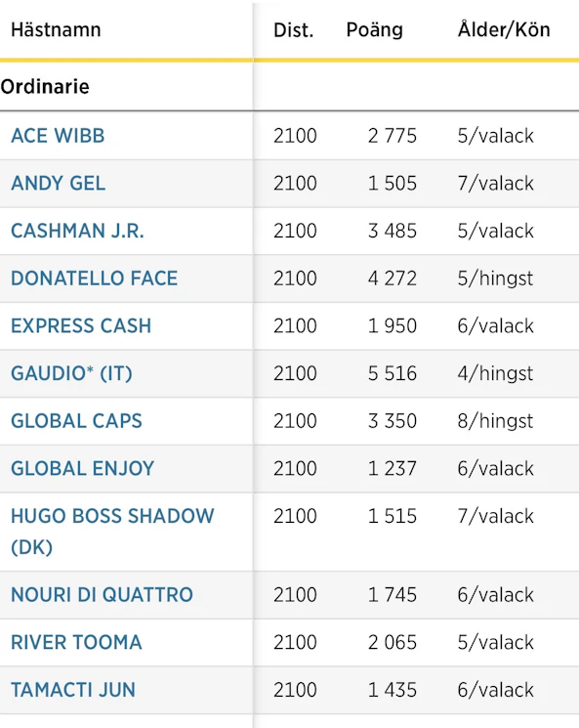View NOURI DI QUATTRO horse page
Viewport: 579px width, 728px height.
(x=102, y=595)
